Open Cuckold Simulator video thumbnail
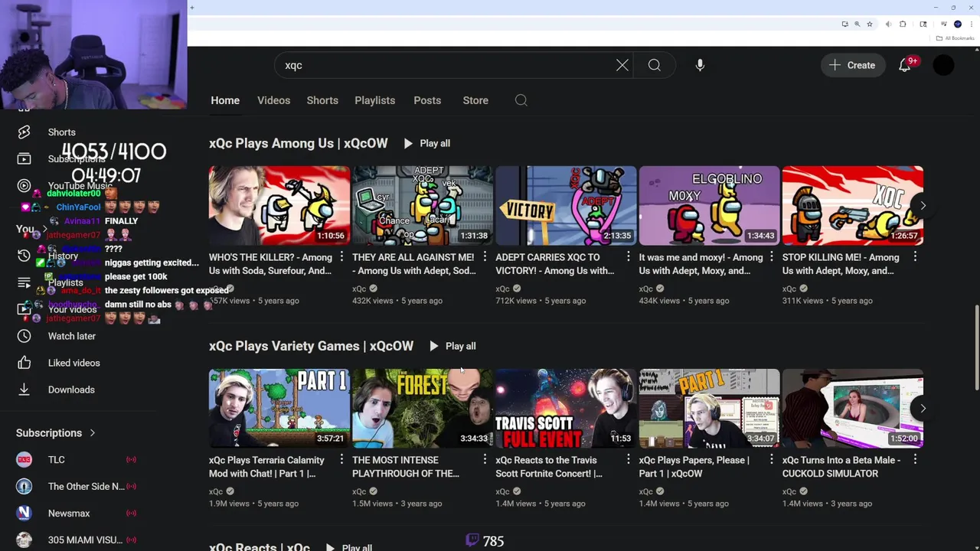Image resolution: width=980 pixels, height=551 pixels. pos(852,408)
